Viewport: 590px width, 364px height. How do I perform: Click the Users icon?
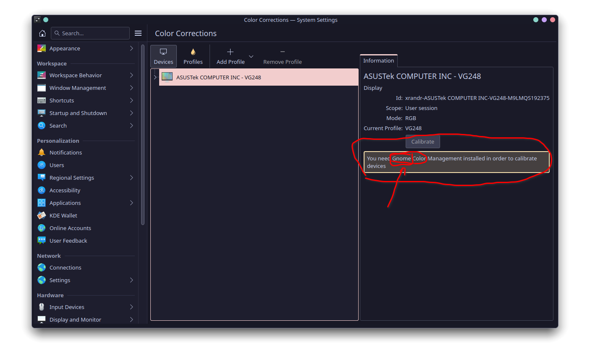[x=42, y=165]
